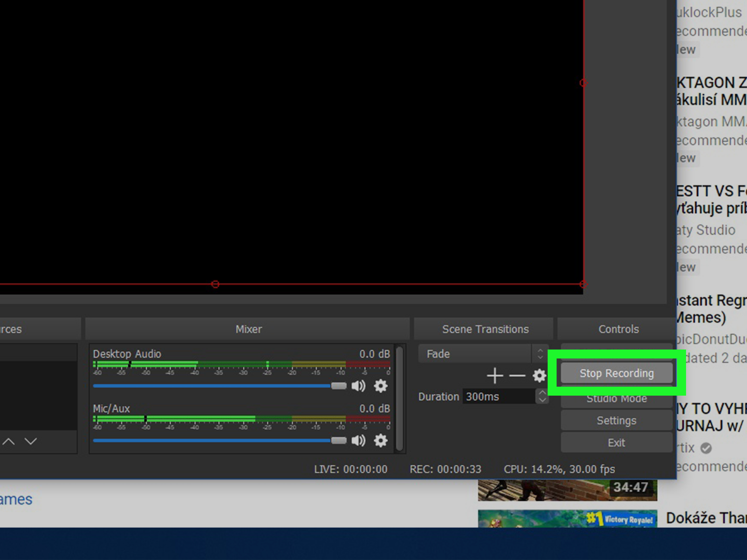Click Mic/Aux 0.0 dB value

coord(375,409)
